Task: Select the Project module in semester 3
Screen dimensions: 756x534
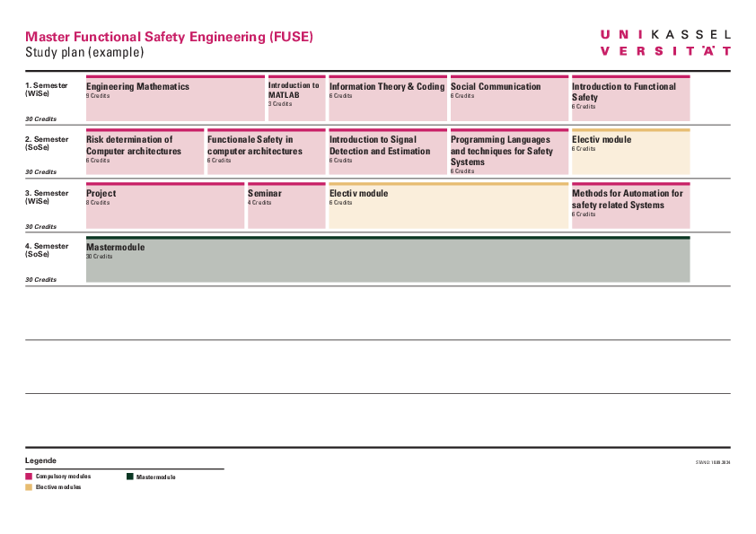Action: point(164,206)
